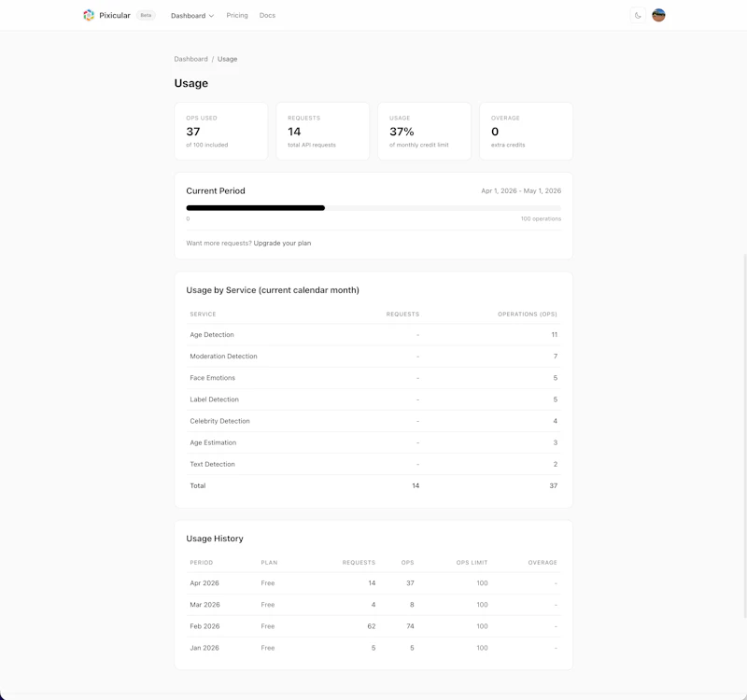This screenshot has width=747, height=700.
Task: Click the Jan 2026 history row
Action: (373, 648)
